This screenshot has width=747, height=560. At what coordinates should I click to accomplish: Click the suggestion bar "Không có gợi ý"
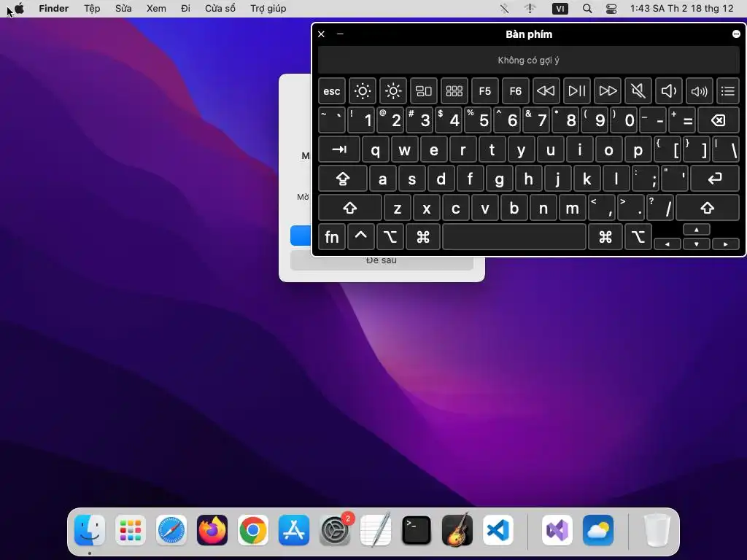point(528,61)
